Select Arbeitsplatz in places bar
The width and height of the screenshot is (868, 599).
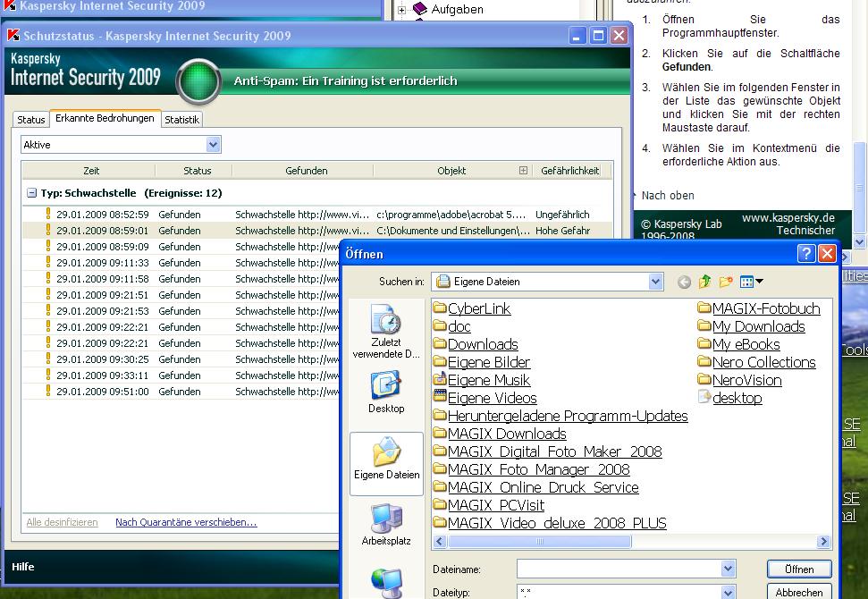coord(386,525)
